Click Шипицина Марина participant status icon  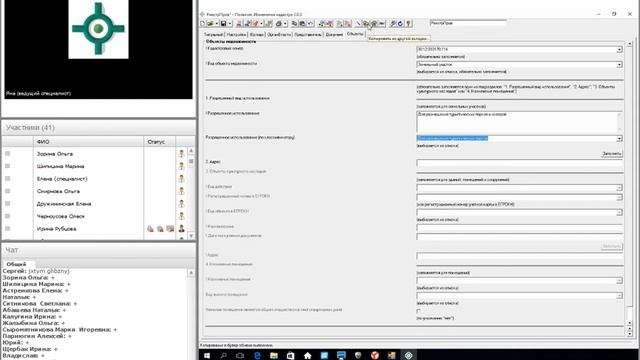coord(181,166)
